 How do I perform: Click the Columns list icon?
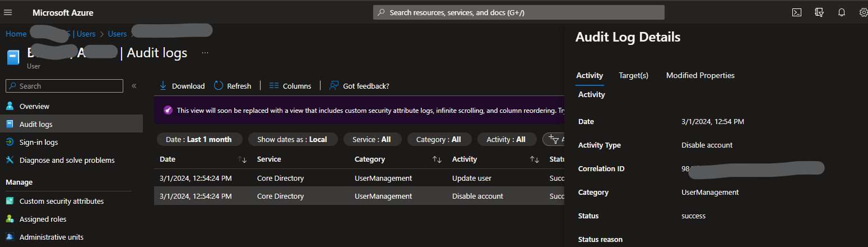coord(274,86)
